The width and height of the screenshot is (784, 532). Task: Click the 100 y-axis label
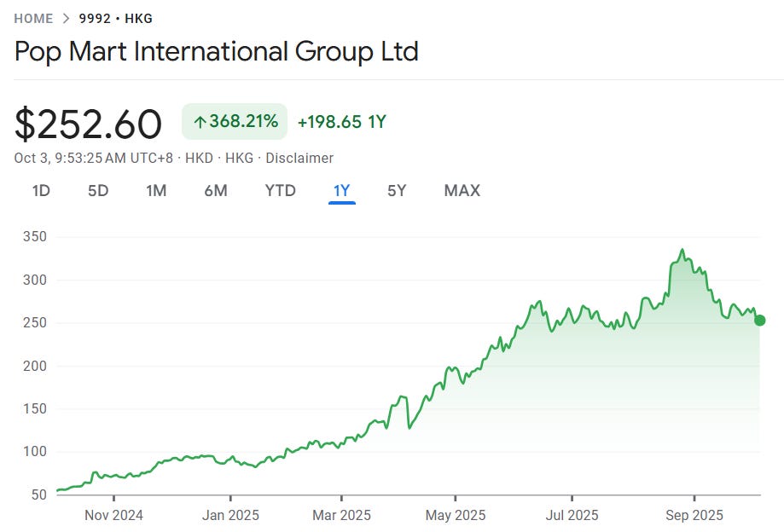point(35,452)
